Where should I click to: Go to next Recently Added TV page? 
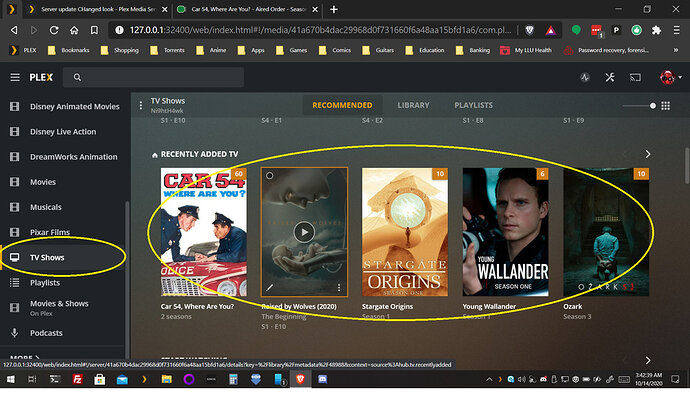click(x=648, y=154)
